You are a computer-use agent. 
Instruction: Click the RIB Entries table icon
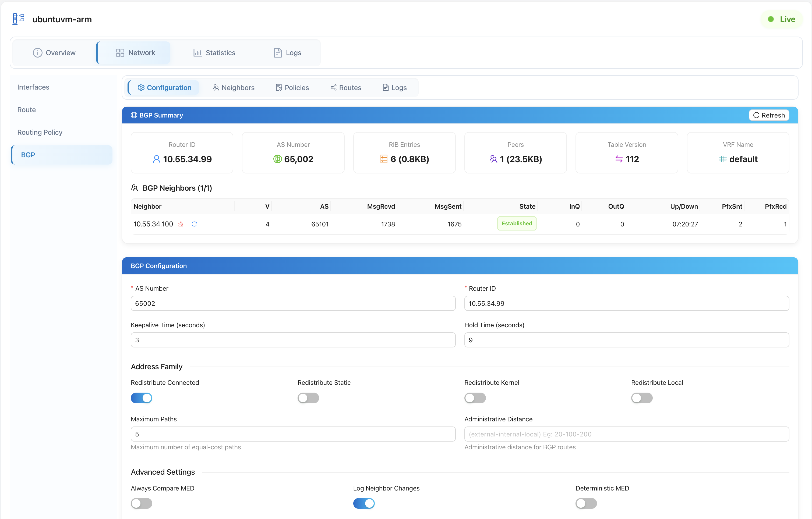384,159
